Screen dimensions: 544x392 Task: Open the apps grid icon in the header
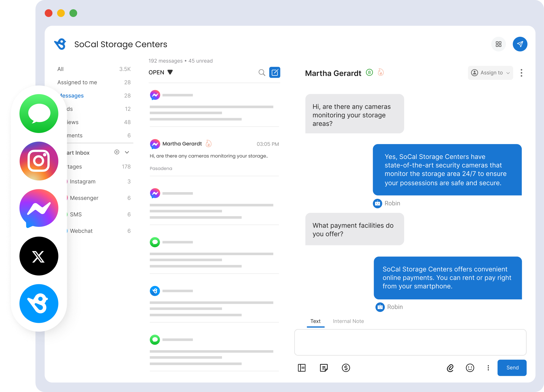[498, 44]
